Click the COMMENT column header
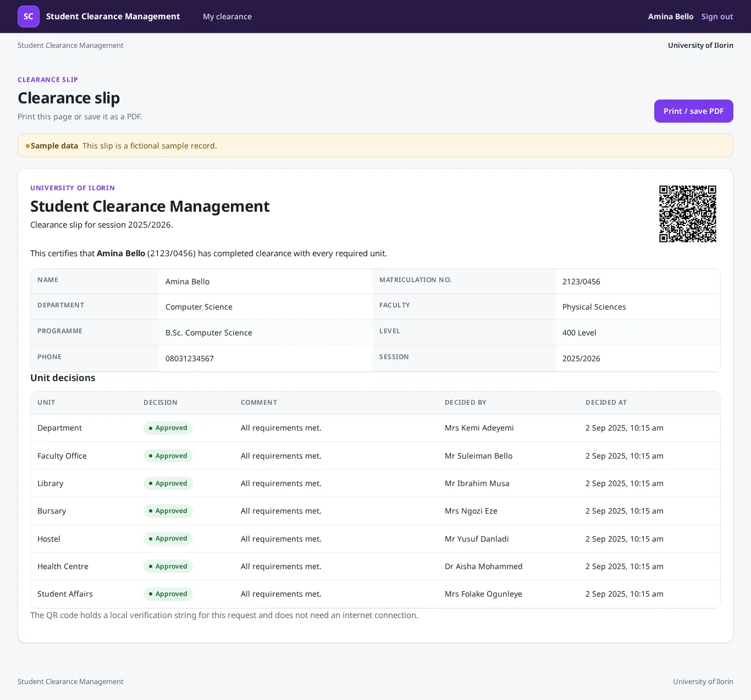 pos(259,403)
